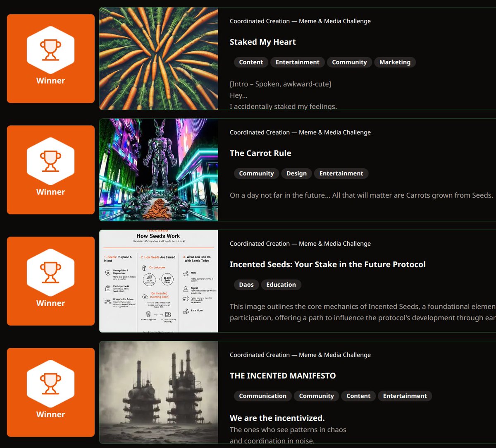The height and width of the screenshot is (448, 496).
Task: Click "The ones who see patterns in chaos"
Action: click(288, 429)
